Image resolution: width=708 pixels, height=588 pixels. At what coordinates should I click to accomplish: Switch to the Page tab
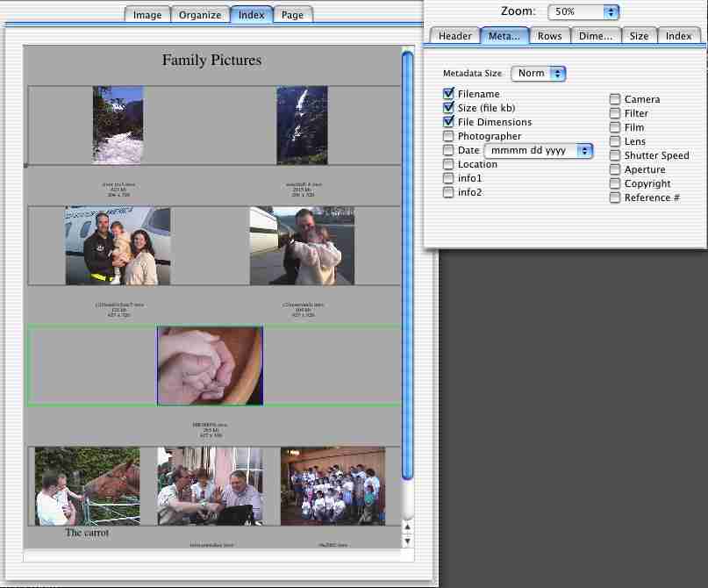[292, 15]
